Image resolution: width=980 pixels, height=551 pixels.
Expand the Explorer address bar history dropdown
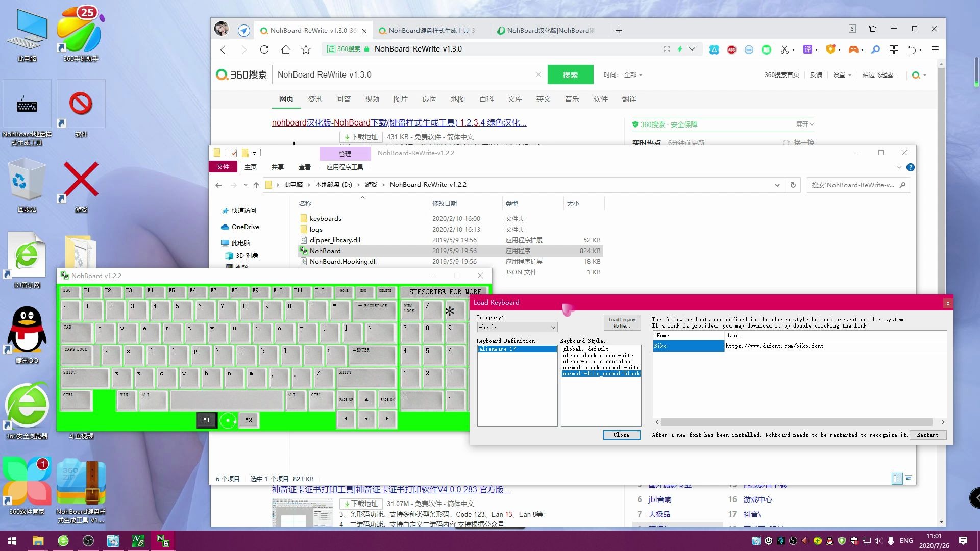777,185
